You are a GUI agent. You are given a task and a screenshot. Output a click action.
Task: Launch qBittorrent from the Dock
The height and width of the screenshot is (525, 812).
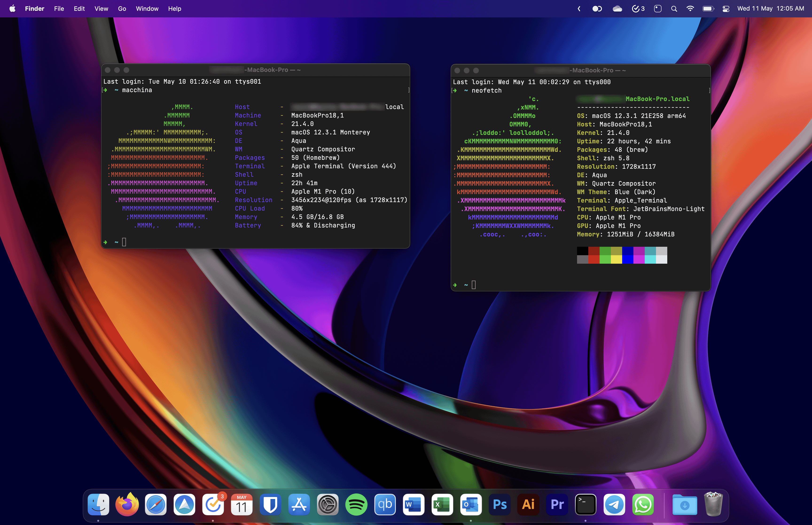tap(385, 505)
